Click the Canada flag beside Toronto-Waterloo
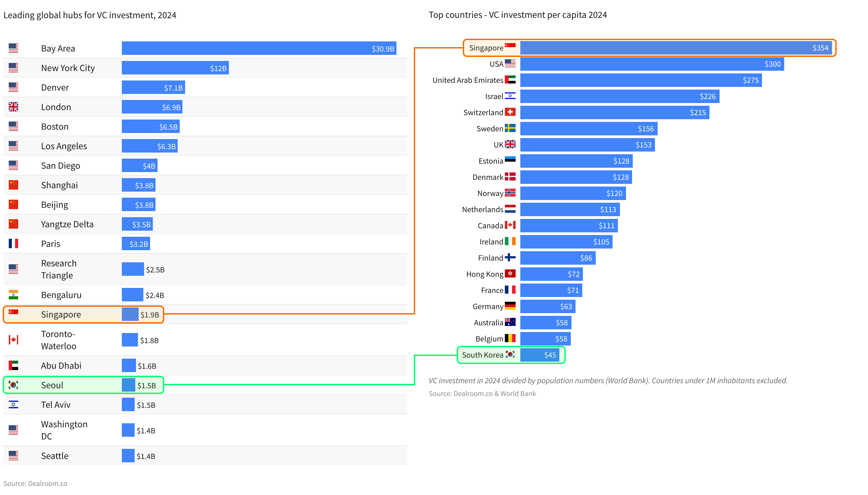The height and width of the screenshot is (495, 868). (x=13, y=340)
